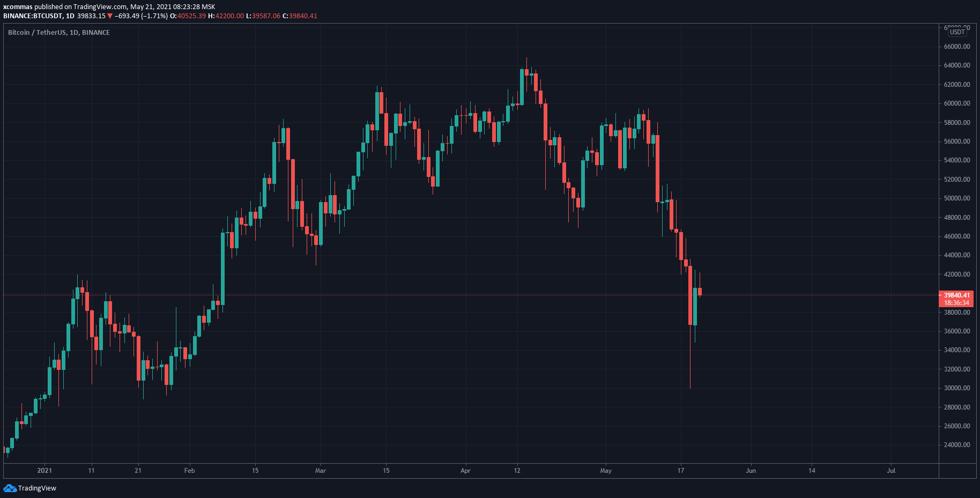Open the TradingView link beside the logo

(37, 488)
